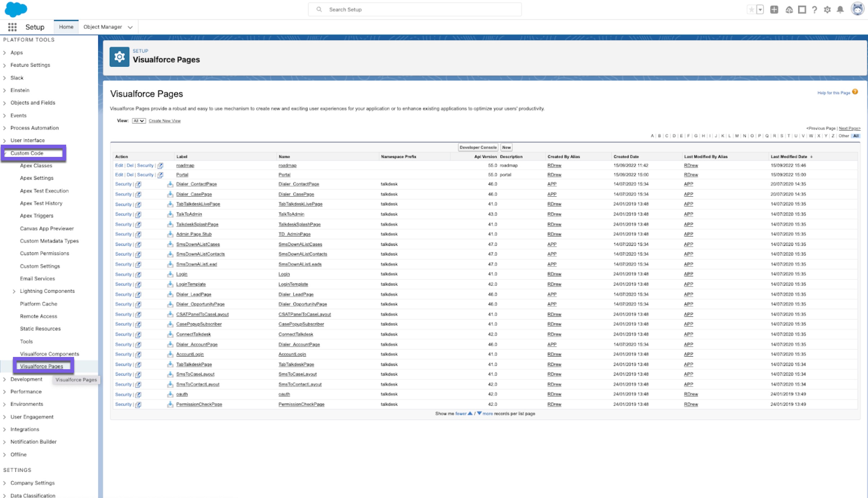This screenshot has height=498, width=868.
Task: Click the Trailhead learning icon in header
Action: click(x=790, y=9)
